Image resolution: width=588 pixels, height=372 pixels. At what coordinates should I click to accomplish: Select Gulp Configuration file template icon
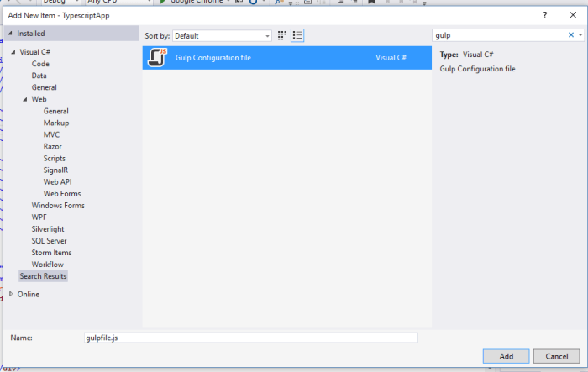[157, 57]
